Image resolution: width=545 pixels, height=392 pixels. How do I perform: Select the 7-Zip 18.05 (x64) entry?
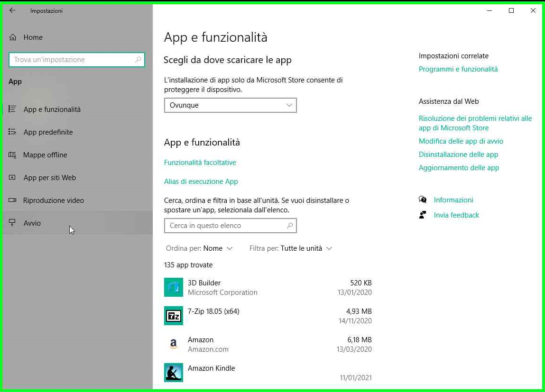click(x=268, y=316)
